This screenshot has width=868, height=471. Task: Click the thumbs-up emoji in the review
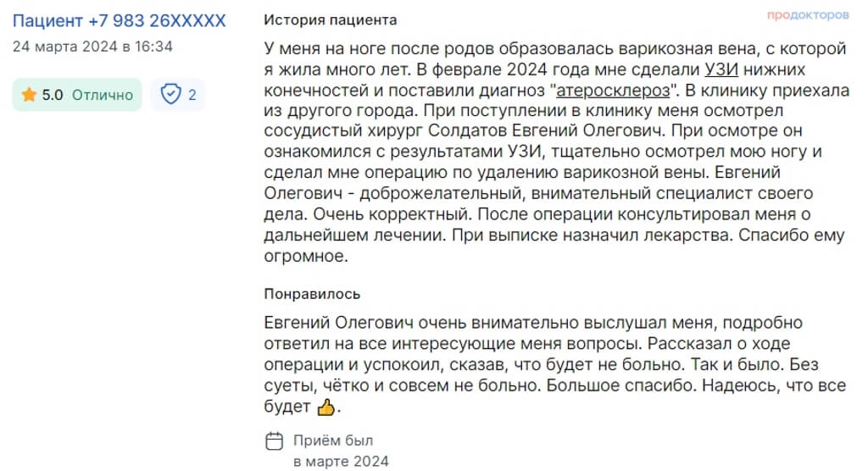click(x=326, y=407)
